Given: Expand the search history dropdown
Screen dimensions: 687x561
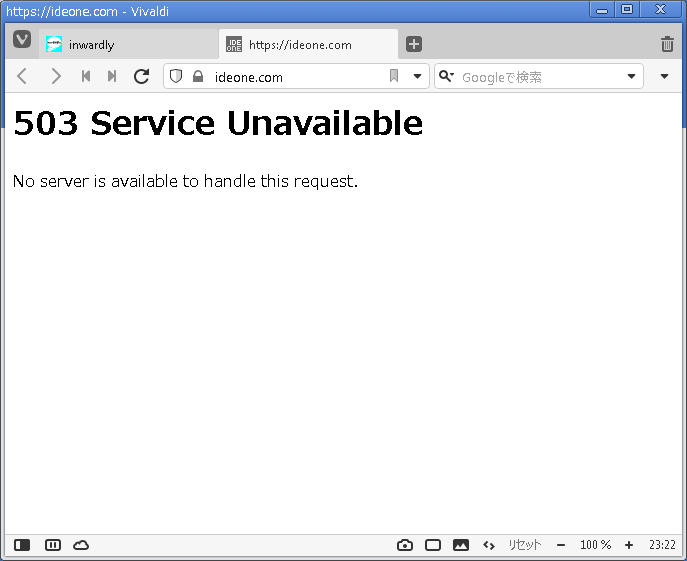Looking at the screenshot, I should tap(631, 76).
